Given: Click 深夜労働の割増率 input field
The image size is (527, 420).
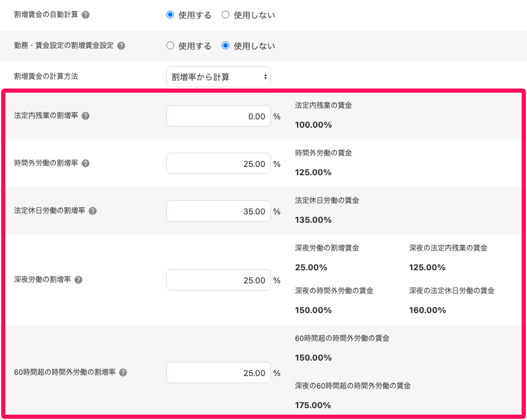Looking at the screenshot, I should coord(219,280).
